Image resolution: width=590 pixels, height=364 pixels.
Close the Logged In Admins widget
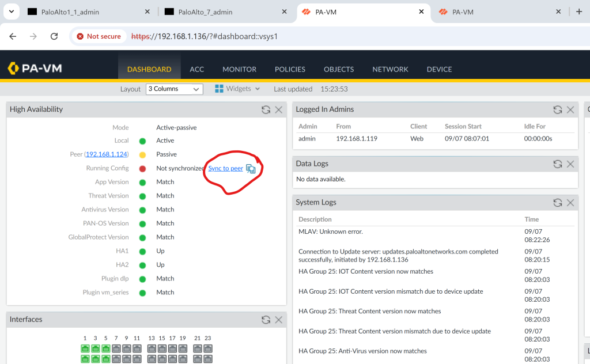[x=570, y=109]
